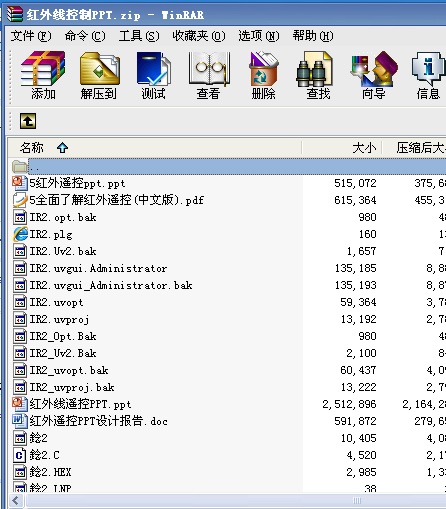Open the 选项(N) menu
The image size is (446, 509).
[x=259, y=36]
